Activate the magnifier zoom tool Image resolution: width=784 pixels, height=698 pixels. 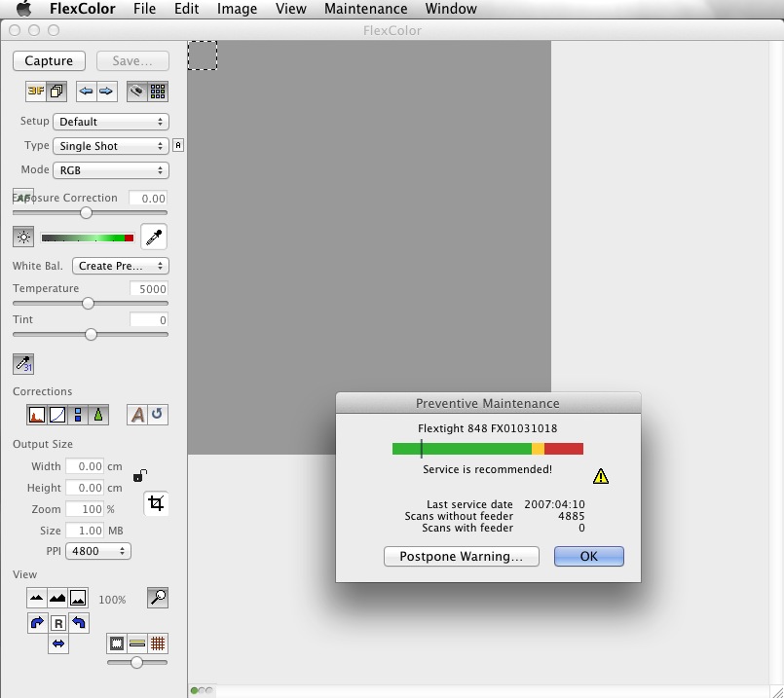tap(158, 598)
